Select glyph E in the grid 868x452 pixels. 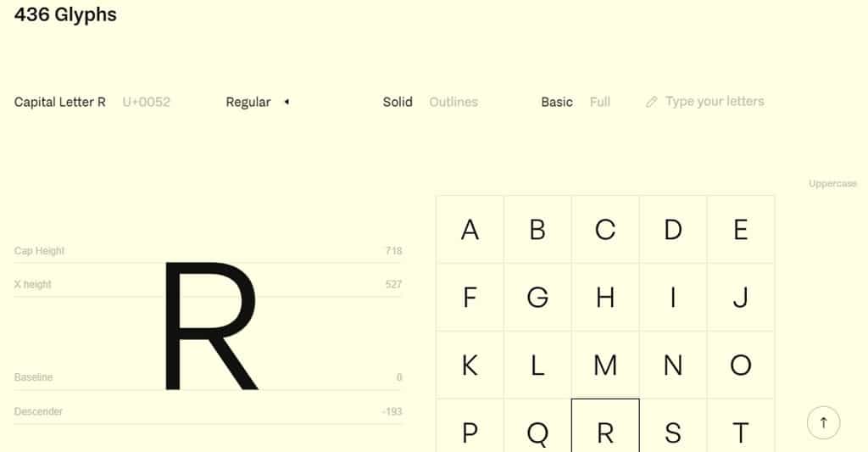(x=741, y=229)
